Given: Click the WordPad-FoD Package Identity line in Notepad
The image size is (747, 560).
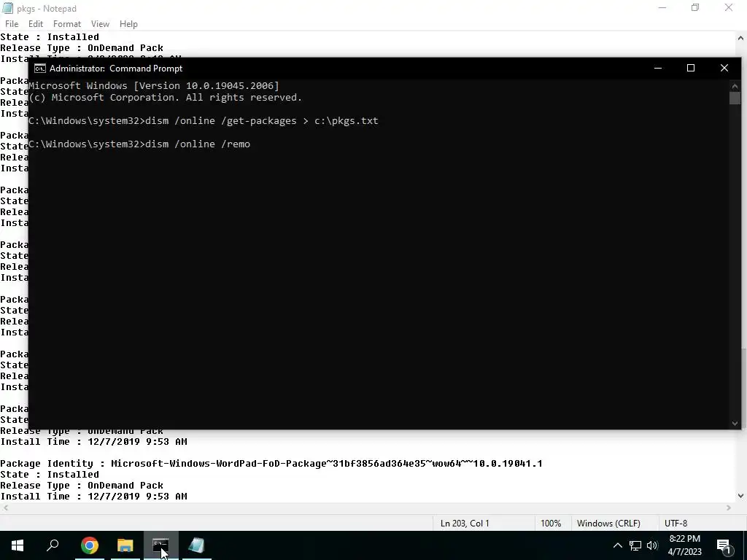Looking at the screenshot, I should [271, 463].
